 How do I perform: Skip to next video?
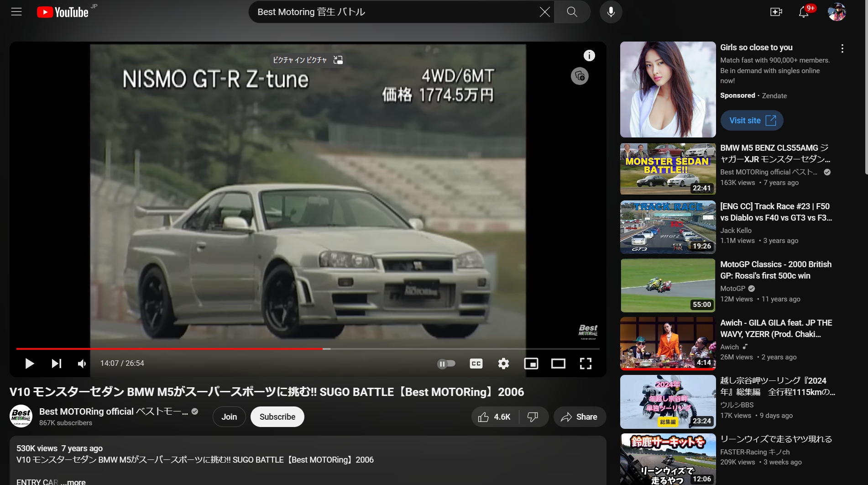point(56,364)
